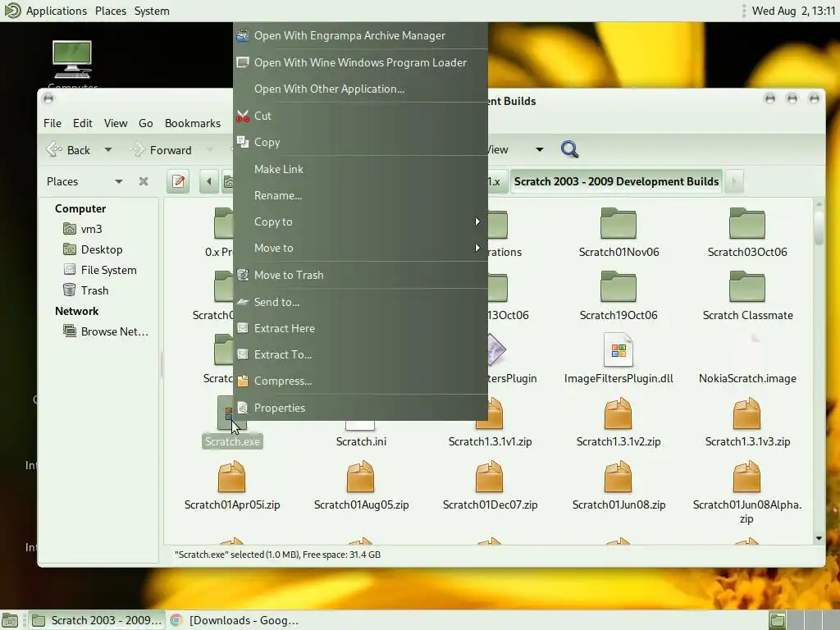Choose Open With Wine Windows Program Loader
Screen dimensions: 840x630
[x=360, y=62]
